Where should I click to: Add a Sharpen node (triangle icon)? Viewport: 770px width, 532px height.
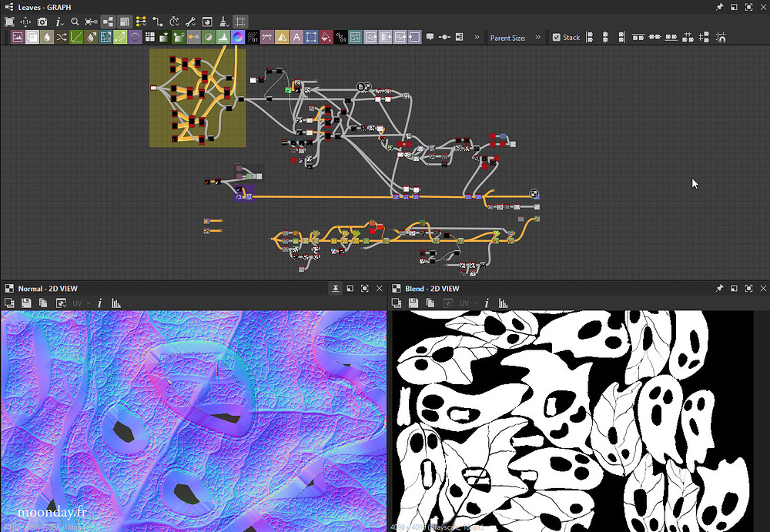tap(282, 37)
